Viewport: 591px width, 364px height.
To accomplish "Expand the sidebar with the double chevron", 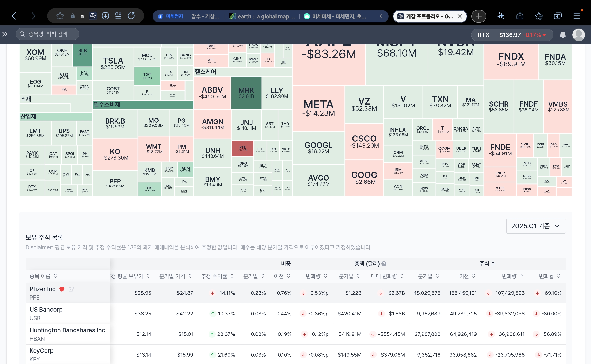I will click(x=5, y=34).
